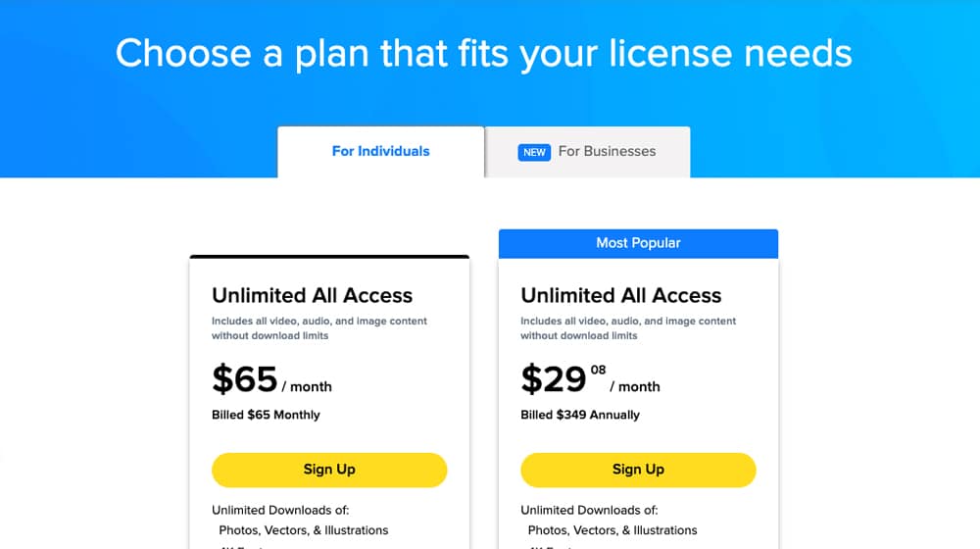Switch to the For Businesses tab
The height and width of the screenshot is (549, 980).
(x=606, y=152)
